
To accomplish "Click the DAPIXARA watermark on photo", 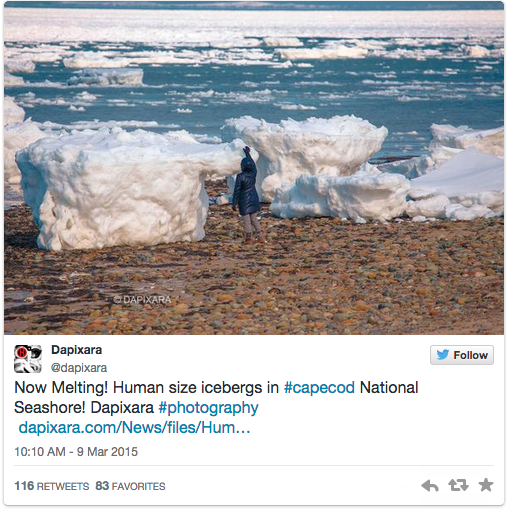I will [x=142, y=300].
